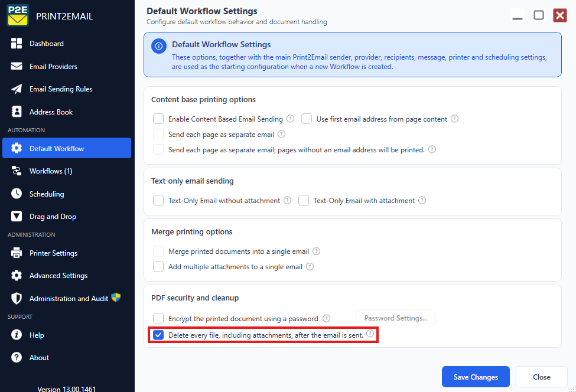Viewport: 576px width, 392px height.
Task: Click help icon next to Encrypt printed document
Action: [x=326, y=318]
